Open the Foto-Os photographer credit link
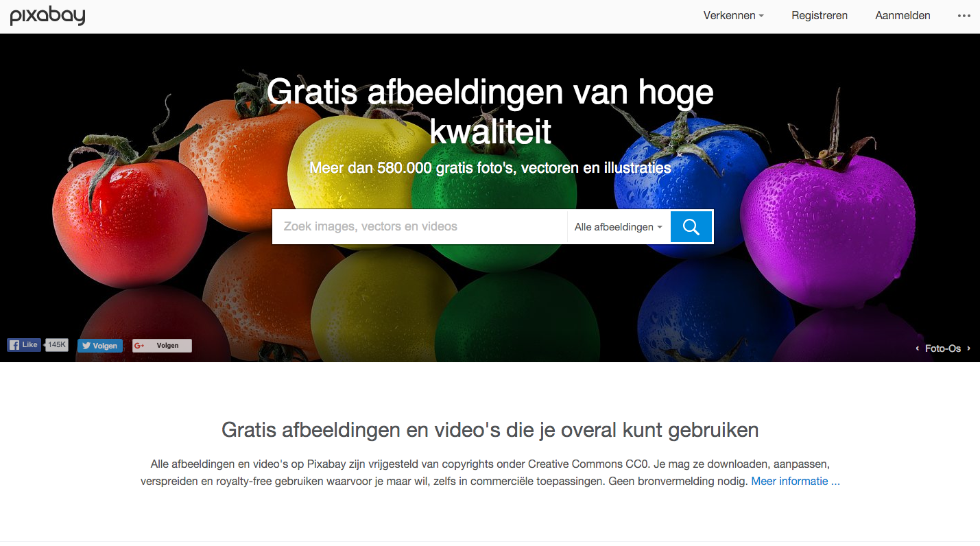 [x=943, y=348]
